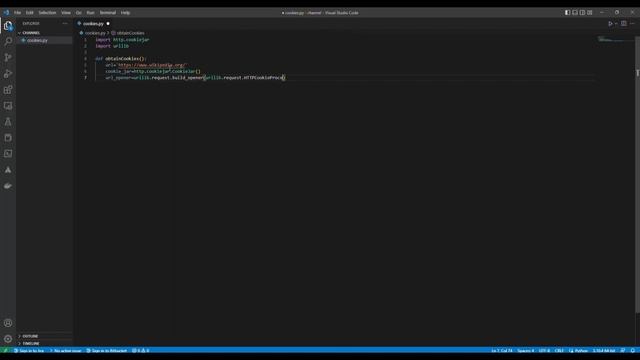Place cursor on the import urllib line
This screenshot has height=360, width=640.
pyautogui.click(x=112, y=46)
